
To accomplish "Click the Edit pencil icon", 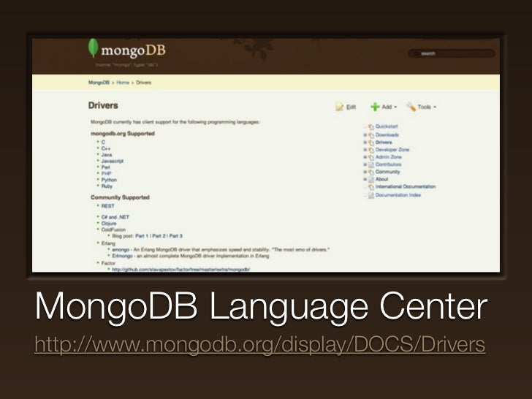I will [x=340, y=107].
